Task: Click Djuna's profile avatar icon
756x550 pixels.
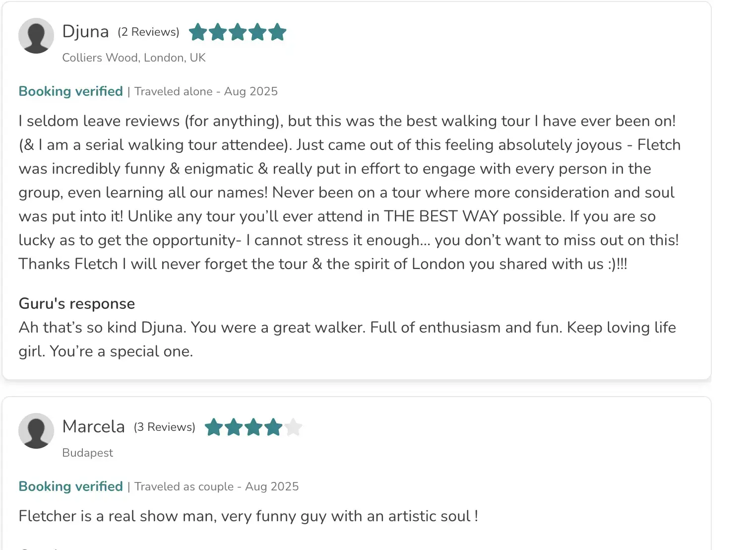Action: tap(36, 36)
